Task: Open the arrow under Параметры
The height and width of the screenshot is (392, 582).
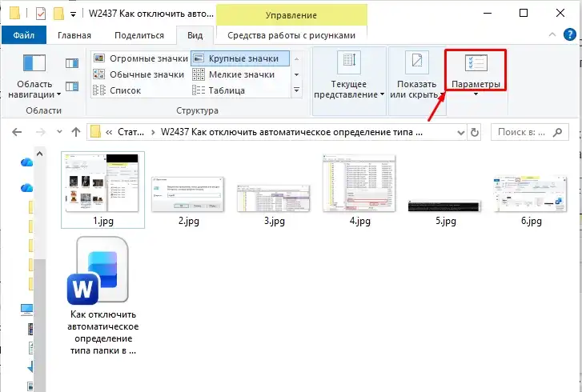Action: click(x=476, y=94)
